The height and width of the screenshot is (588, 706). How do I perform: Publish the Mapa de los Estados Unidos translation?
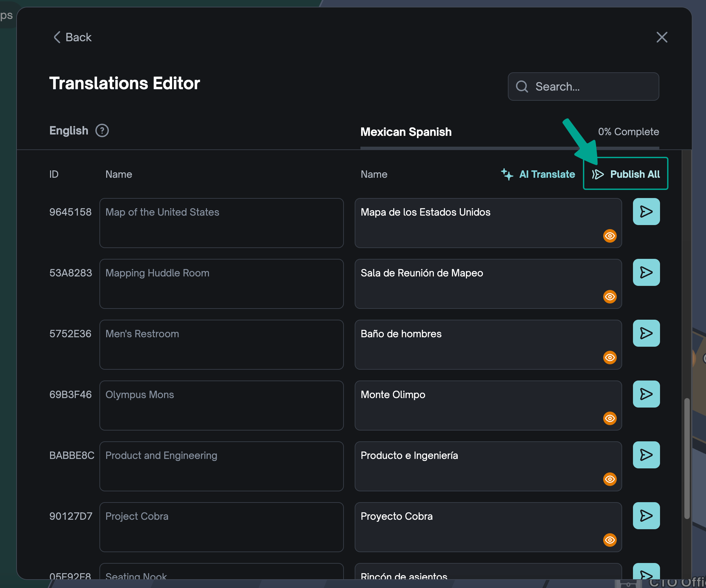(x=646, y=212)
